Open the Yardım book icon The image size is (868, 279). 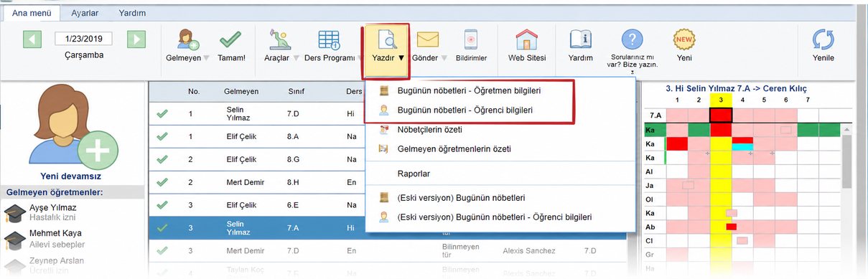point(580,39)
